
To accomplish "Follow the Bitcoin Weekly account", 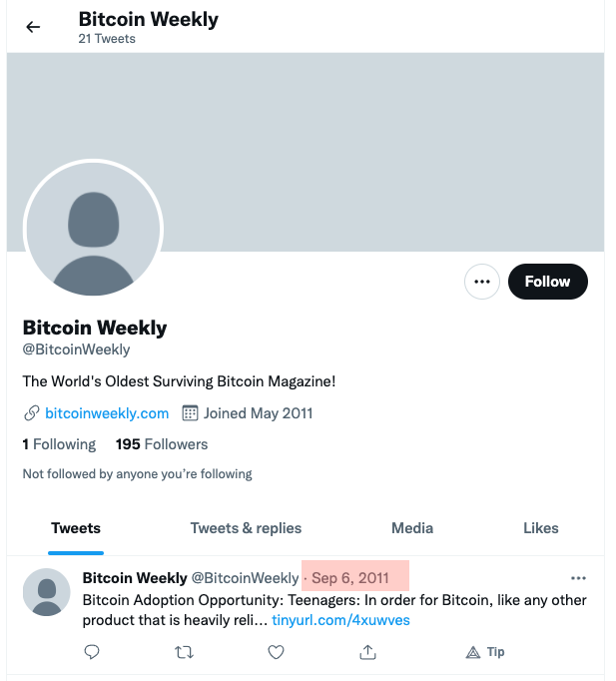I will [x=547, y=282].
